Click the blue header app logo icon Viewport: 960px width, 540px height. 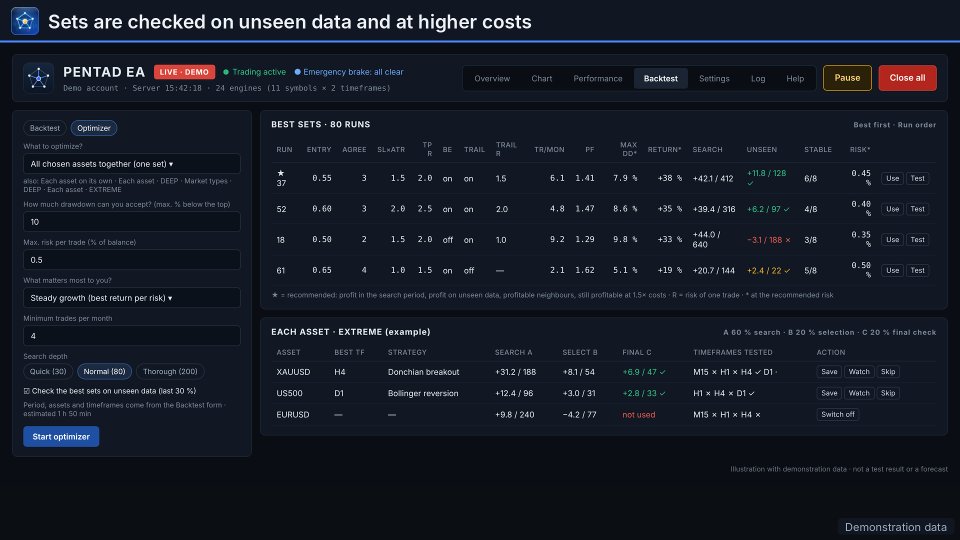(x=25, y=21)
